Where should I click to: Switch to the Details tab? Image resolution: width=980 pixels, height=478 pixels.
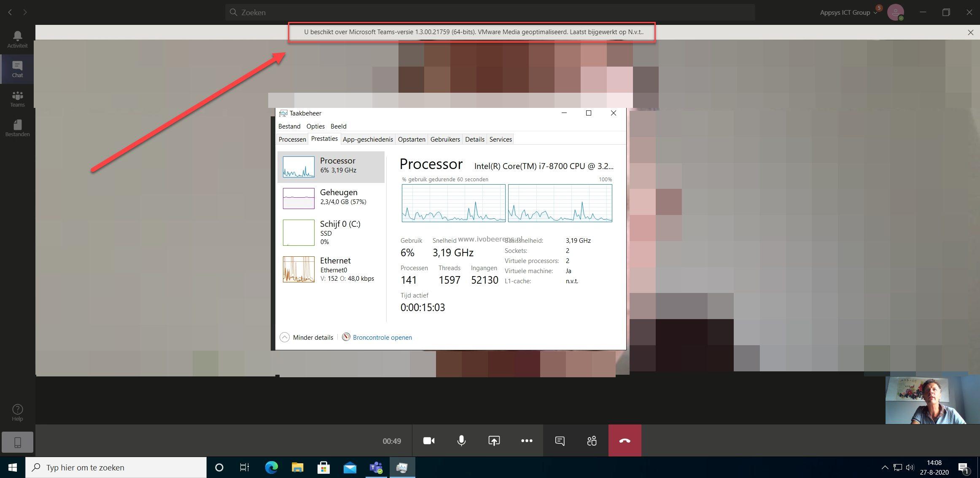click(474, 139)
